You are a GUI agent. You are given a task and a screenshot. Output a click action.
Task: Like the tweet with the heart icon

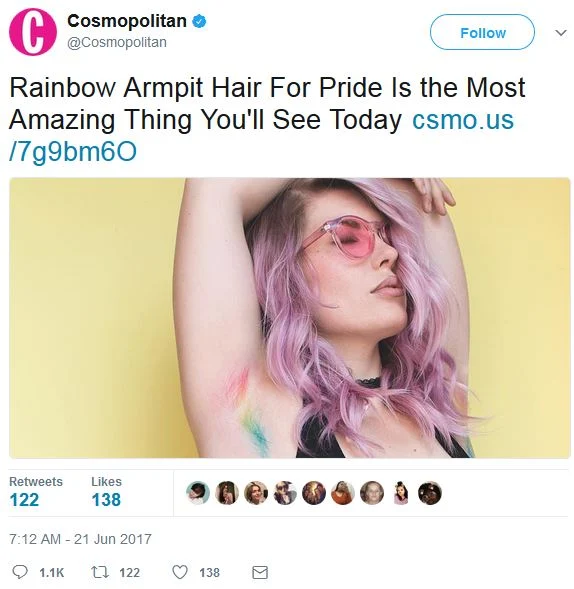click(180, 572)
